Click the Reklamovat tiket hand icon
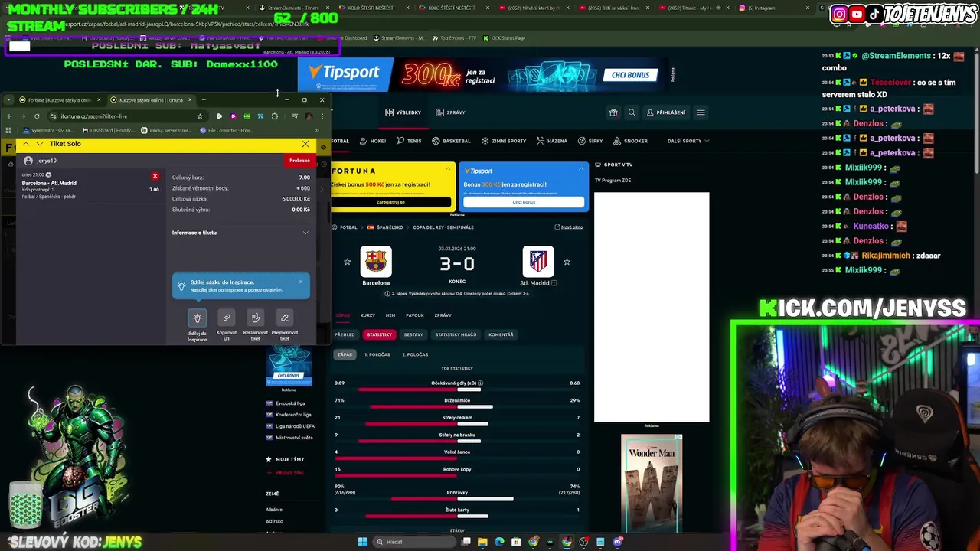Viewport: 980px width, 551px height. coord(256,318)
